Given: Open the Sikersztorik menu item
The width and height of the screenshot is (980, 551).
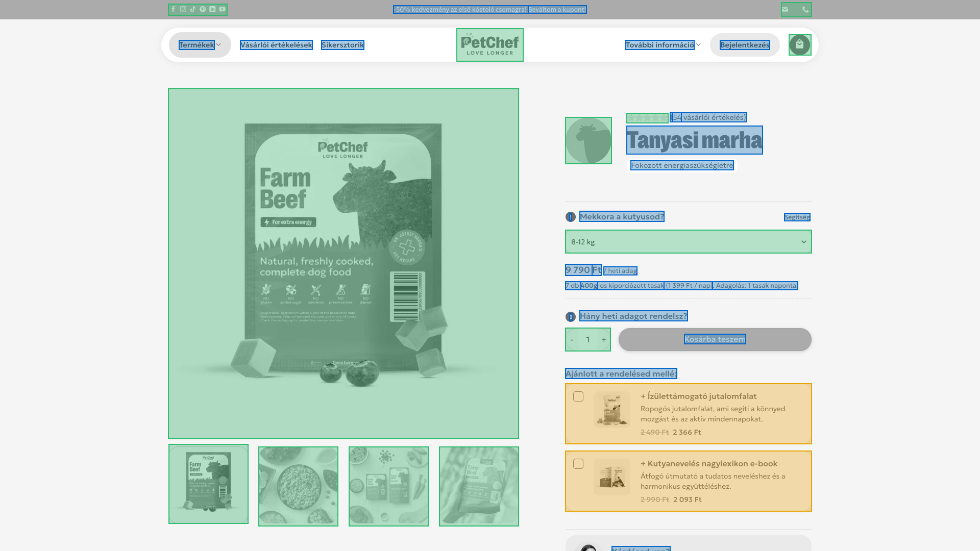Looking at the screenshot, I should pos(342,45).
